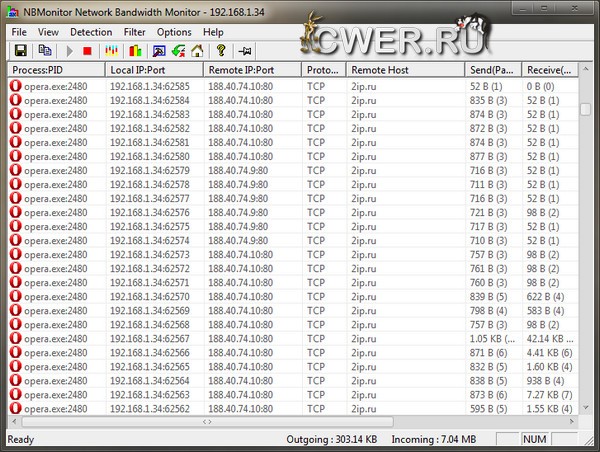
Task: Select the row with local port 62585
Action: click(150, 86)
